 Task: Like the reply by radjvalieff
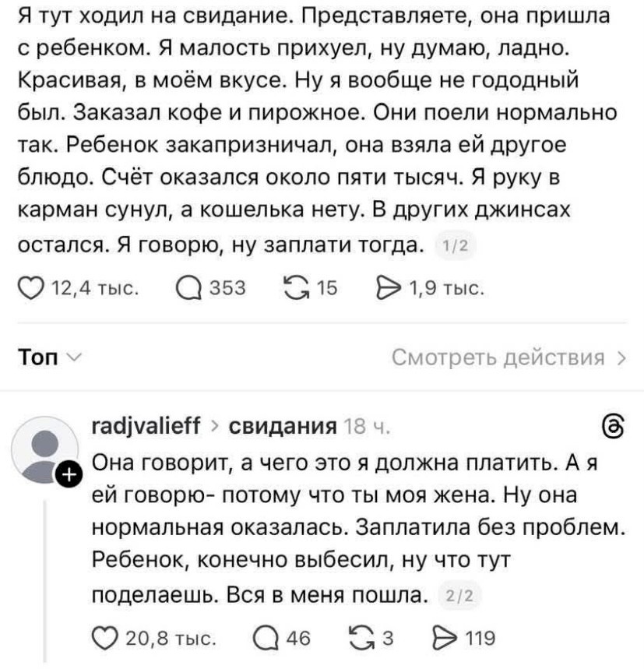click(107, 639)
